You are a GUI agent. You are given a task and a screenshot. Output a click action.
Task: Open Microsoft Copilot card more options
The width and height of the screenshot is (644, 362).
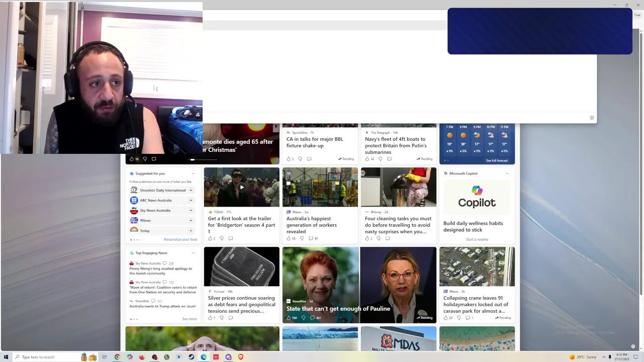point(507,173)
